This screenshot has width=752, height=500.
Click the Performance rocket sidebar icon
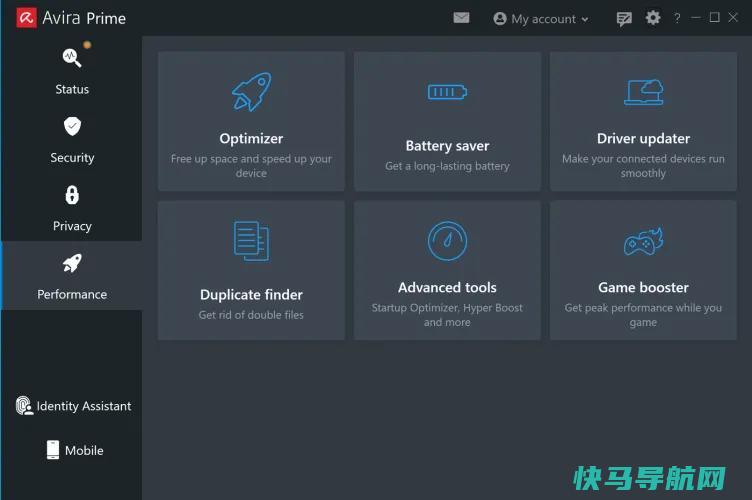pos(72,263)
